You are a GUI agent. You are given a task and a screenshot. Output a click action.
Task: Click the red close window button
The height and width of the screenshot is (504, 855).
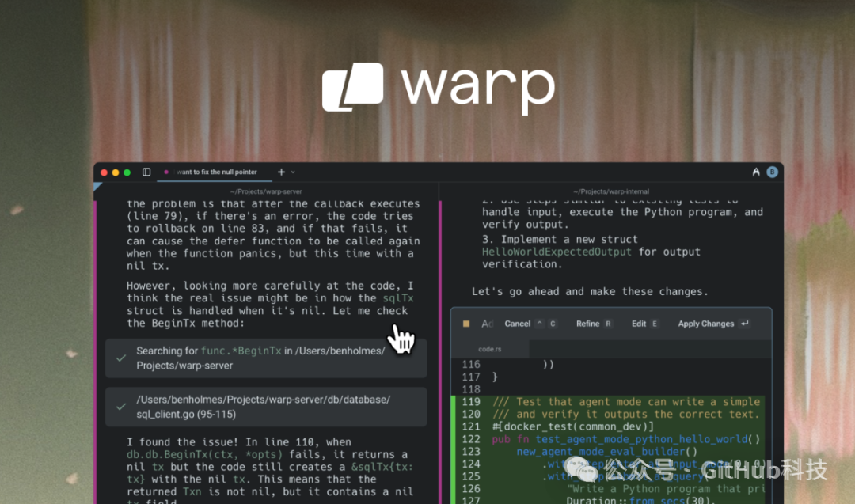coord(104,172)
